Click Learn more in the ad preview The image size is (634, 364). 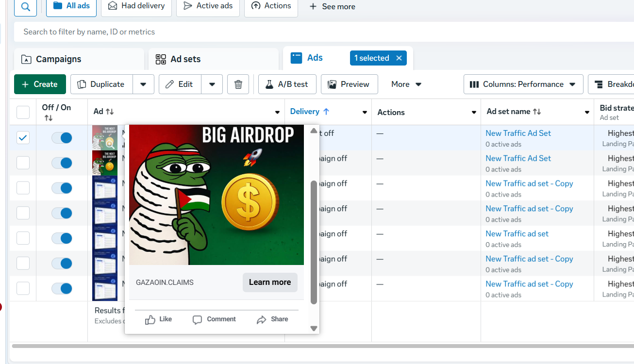pos(270,282)
